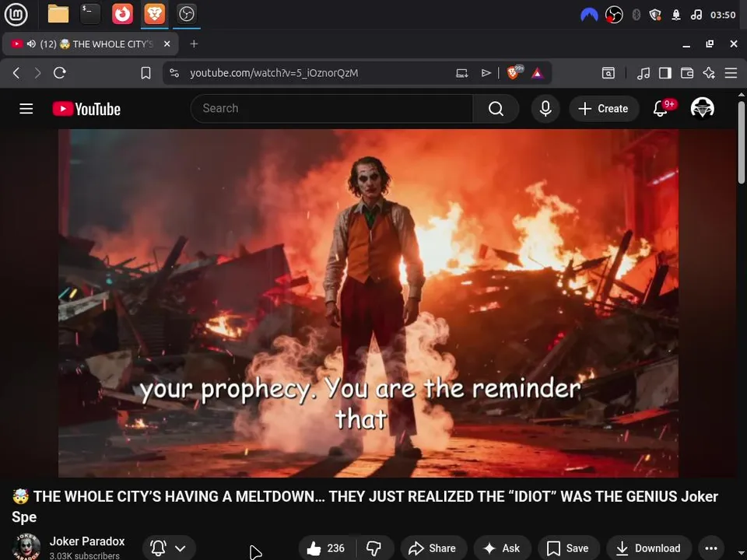Open the red browser icon in the panel
Screen dimensions: 747x560
point(122,14)
